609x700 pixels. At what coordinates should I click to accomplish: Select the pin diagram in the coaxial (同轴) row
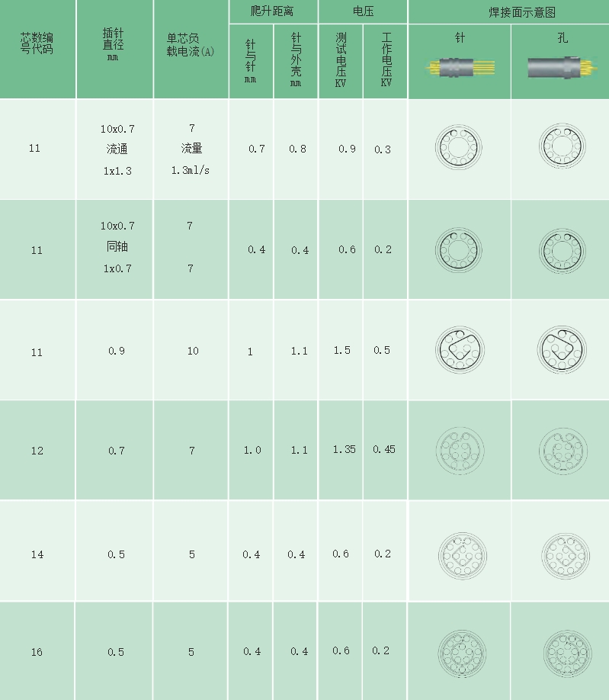coord(460,249)
